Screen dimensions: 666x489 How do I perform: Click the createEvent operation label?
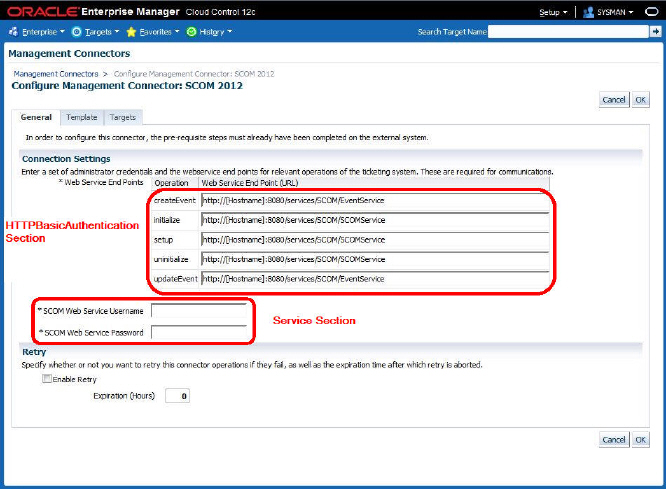[x=175, y=201]
